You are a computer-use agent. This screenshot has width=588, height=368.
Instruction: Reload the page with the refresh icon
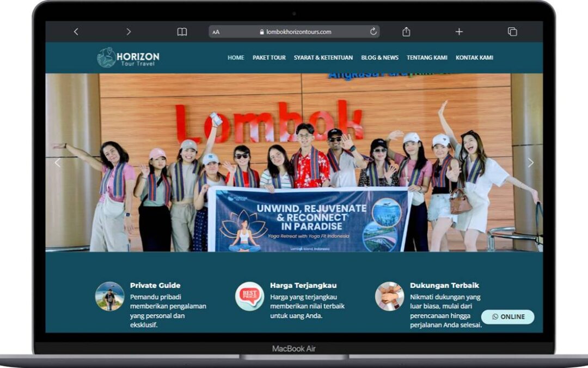[x=373, y=32]
